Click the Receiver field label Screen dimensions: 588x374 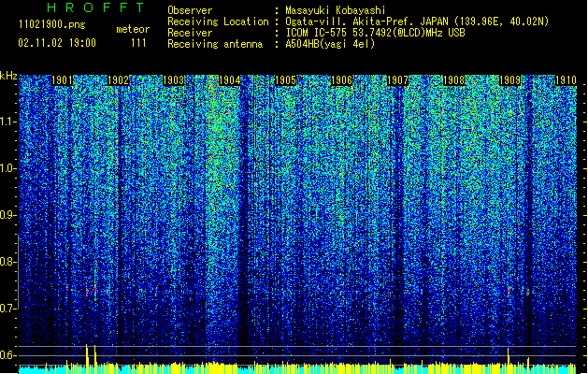tap(190, 33)
